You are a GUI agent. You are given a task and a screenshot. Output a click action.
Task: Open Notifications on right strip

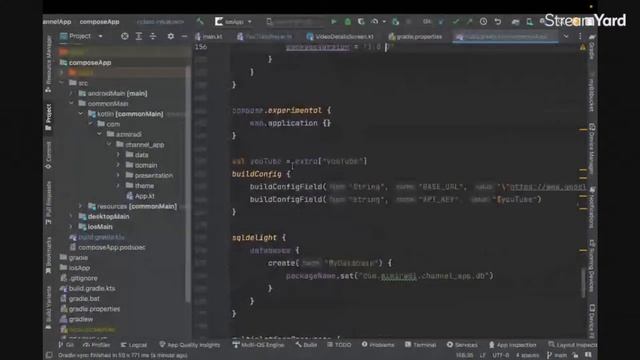pos(592,207)
